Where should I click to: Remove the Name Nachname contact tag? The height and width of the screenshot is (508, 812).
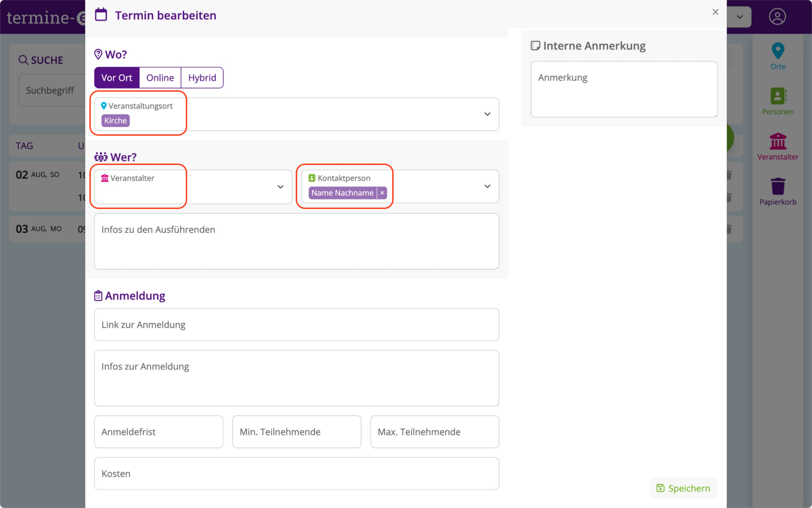pyautogui.click(x=382, y=193)
